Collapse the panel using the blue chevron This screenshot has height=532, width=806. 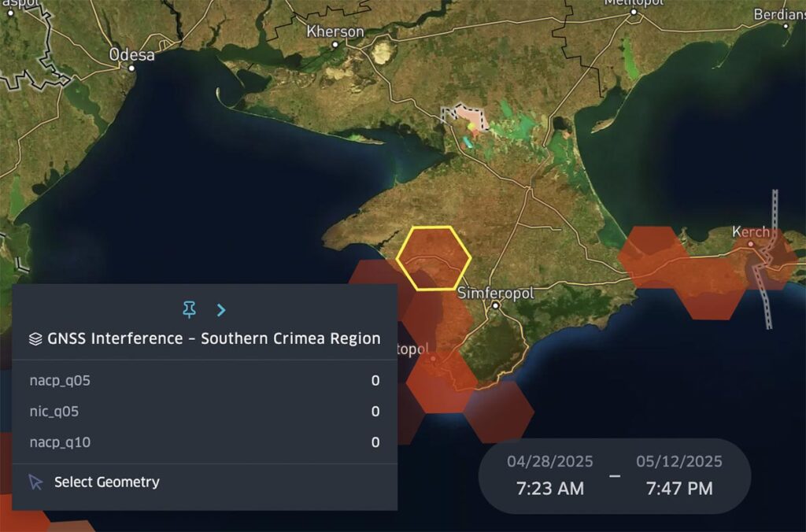pyautogui.click(x=221, y=309)
